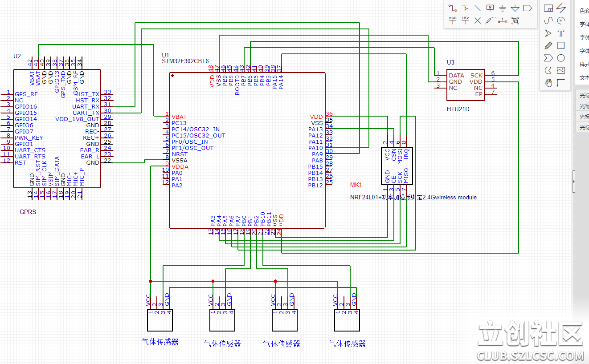Select the Wire tool in wiring tools
Screen dimensions: 589x364
point(453,8)
